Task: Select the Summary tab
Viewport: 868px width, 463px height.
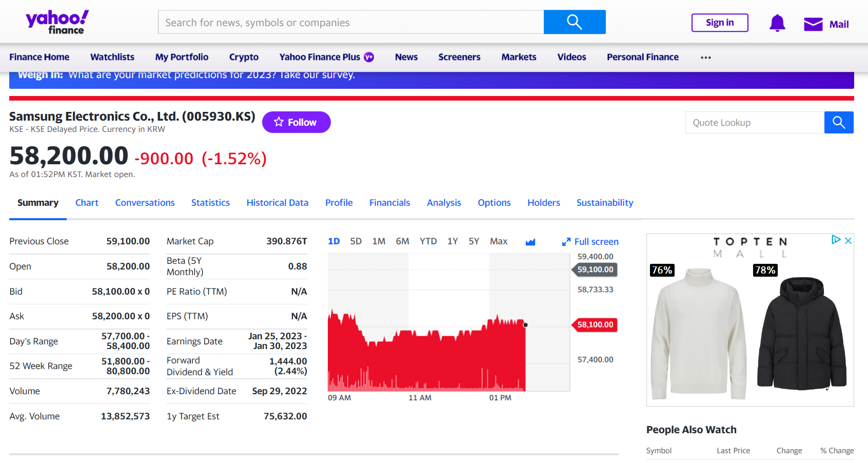Action: (38, 203)
